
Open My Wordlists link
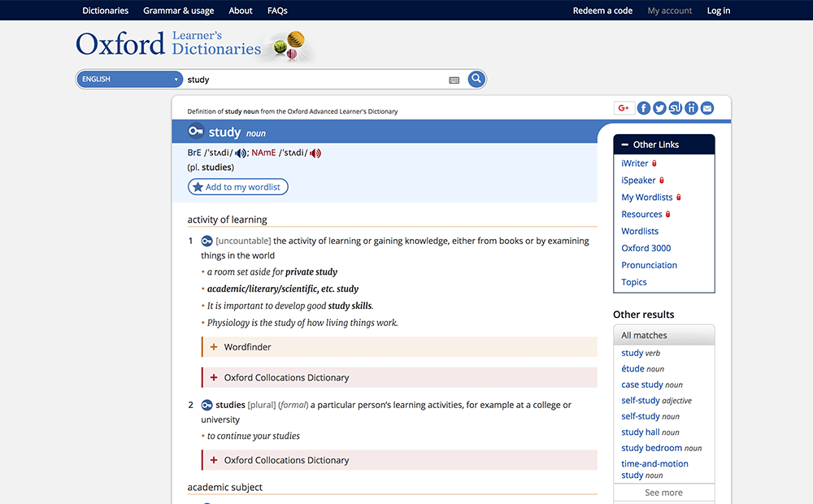click(647, 197)
